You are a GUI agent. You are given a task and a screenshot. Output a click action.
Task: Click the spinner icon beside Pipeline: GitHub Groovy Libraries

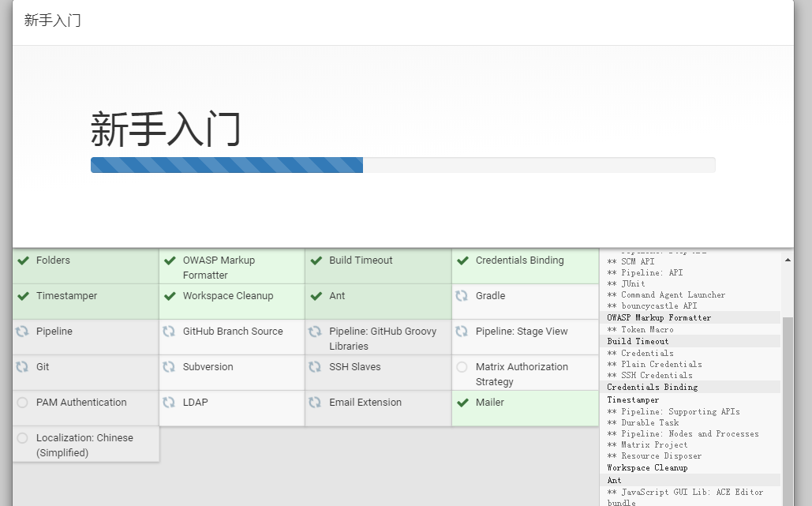tap(315, 332)
